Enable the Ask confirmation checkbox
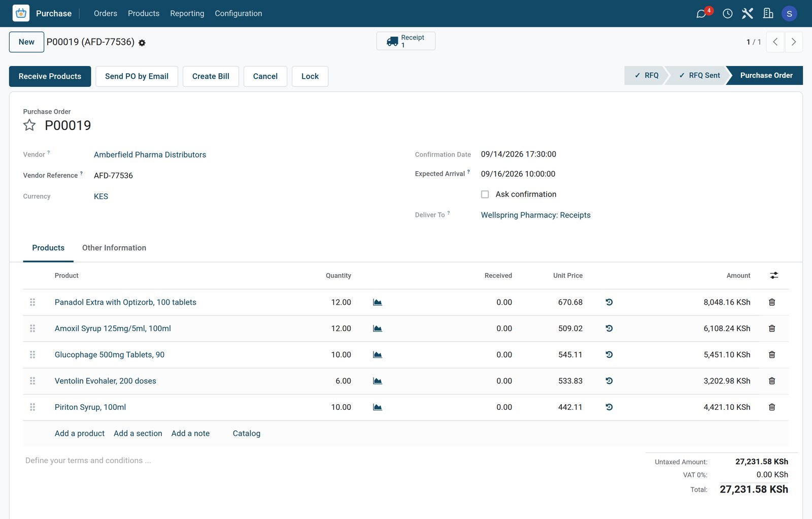 485,194
